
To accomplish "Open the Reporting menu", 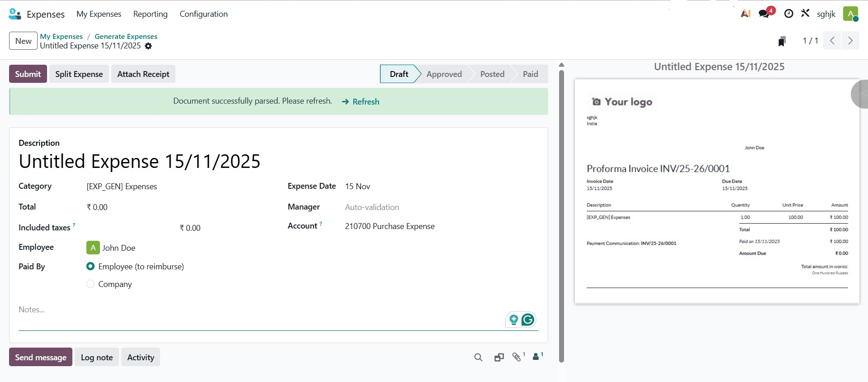I will 150,14.
